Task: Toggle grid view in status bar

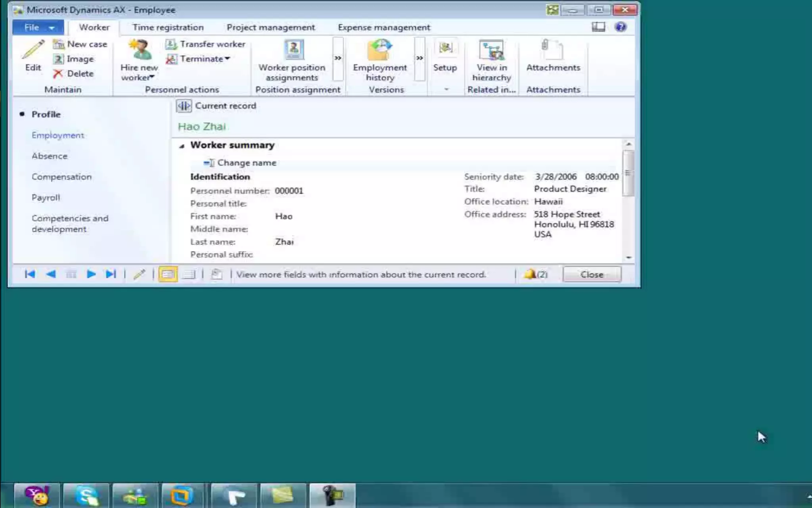Action: click(x=189, y=274)
